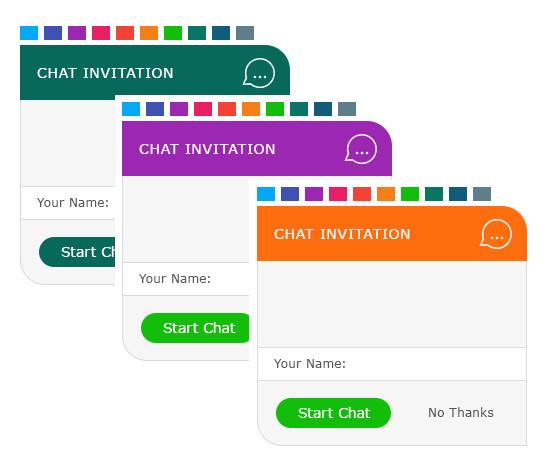Image resolution: width=550 pixels, height=450 pixels.
Task: Focus the Your Name field in purple widget
Action: (x=186, y=279)
